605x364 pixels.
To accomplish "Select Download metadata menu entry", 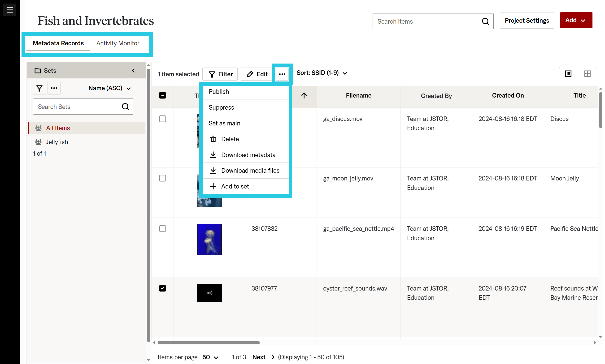I will 245,155.
